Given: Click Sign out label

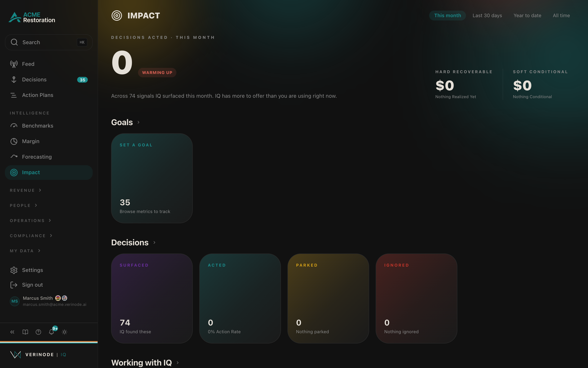Looking at the screenshot, I should (32, 285).
